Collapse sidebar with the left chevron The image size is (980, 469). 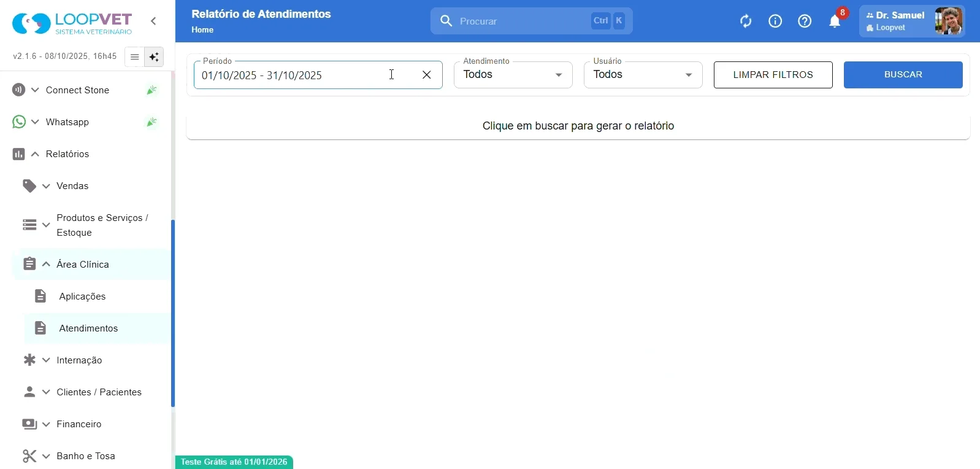pyautogui.click(x=153, y=21)
